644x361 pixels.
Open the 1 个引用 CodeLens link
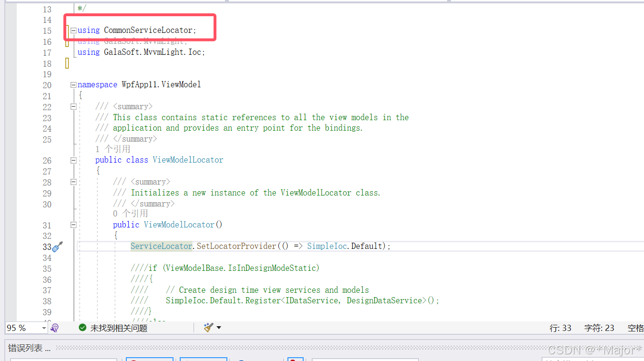[x=113, y=149]
